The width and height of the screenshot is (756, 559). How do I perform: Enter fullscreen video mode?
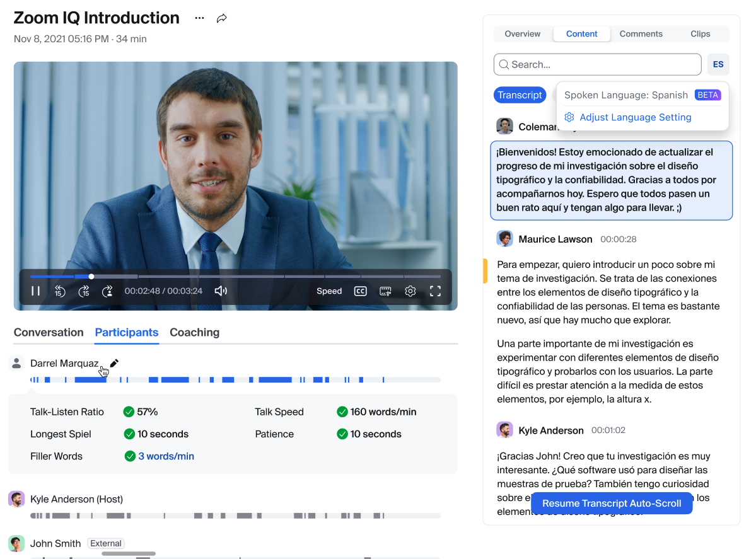point(436,291)
